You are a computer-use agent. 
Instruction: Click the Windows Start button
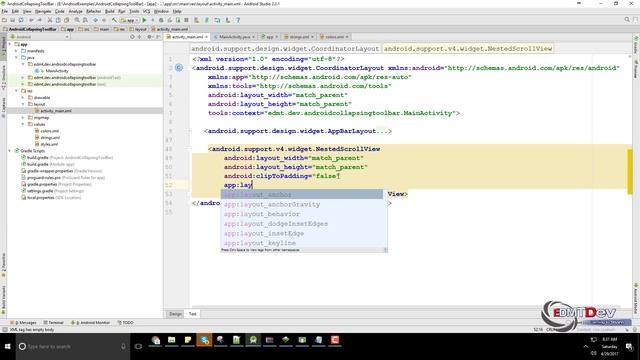7,347
